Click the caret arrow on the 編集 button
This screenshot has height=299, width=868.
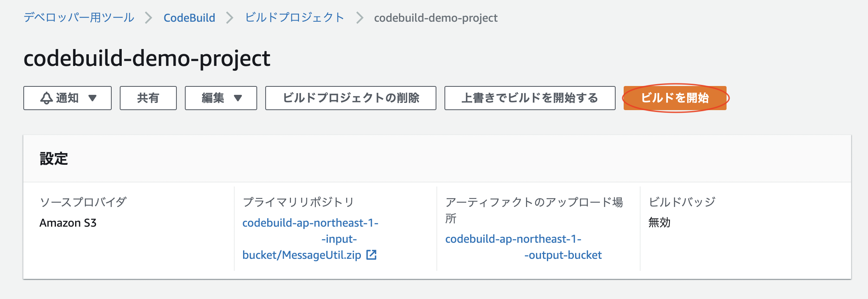click(239, 98)
